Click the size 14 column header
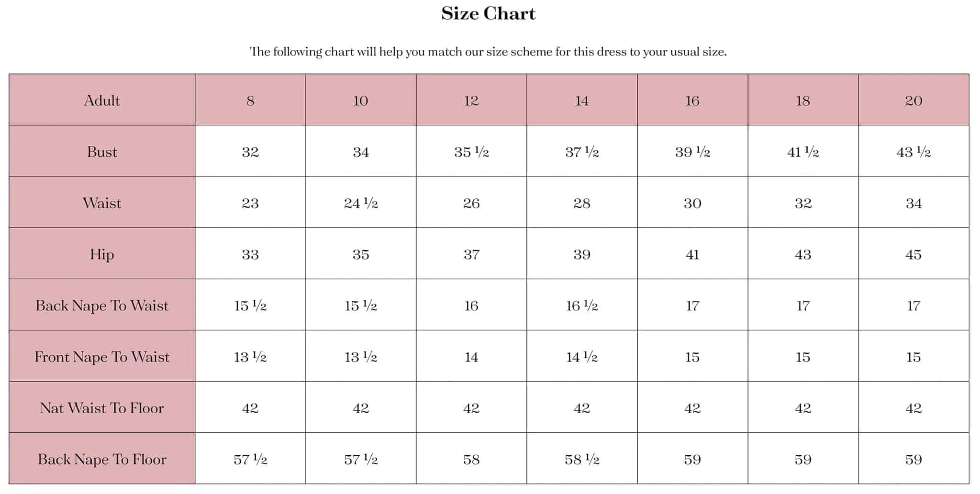The width and height of the screenshot is (980, 494). pyautogui.click(x=582, y=100)
